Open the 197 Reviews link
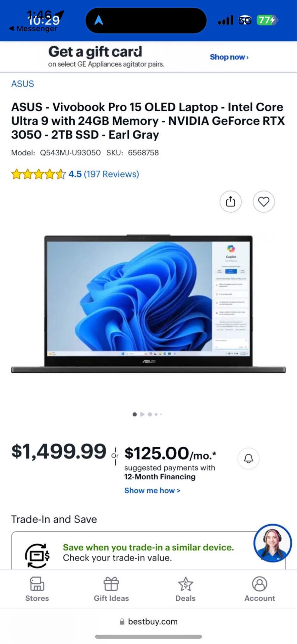This screenshot has height=644, width=297. point(111,174)
